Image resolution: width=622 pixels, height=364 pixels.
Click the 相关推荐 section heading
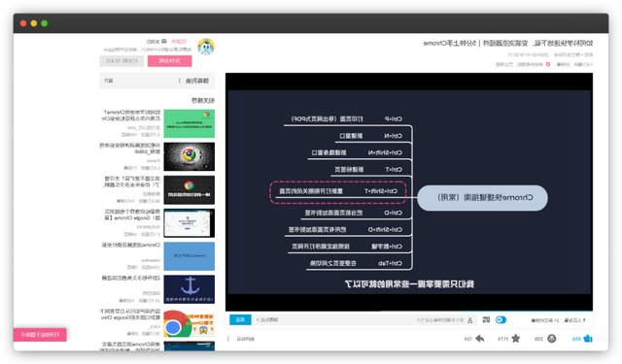[x=203, y=101]
